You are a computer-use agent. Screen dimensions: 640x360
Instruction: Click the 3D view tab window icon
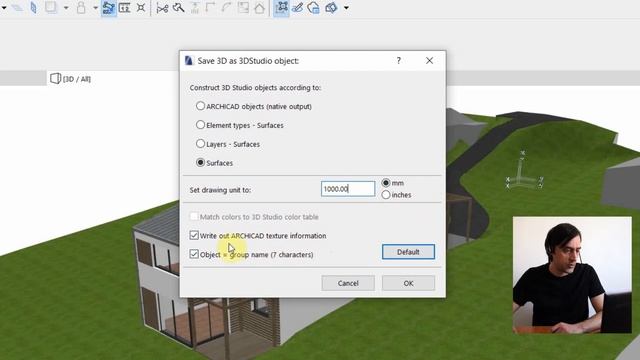click(55, 78)
